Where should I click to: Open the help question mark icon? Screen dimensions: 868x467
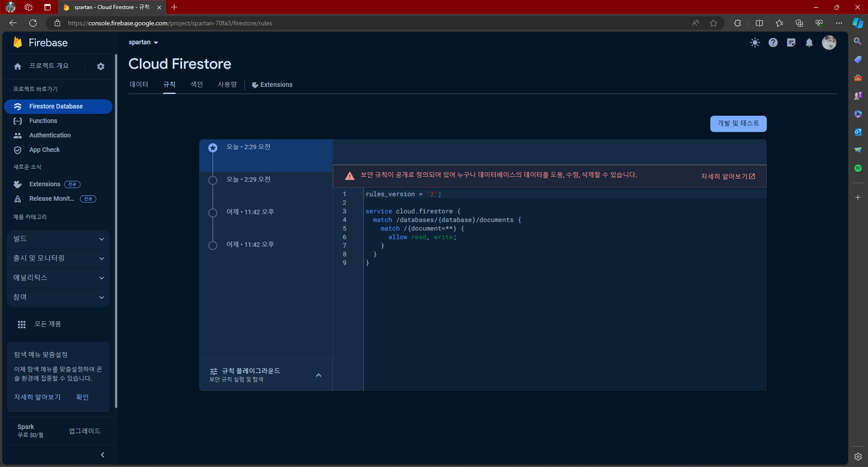pyautogui.click(x=773, y=42)
